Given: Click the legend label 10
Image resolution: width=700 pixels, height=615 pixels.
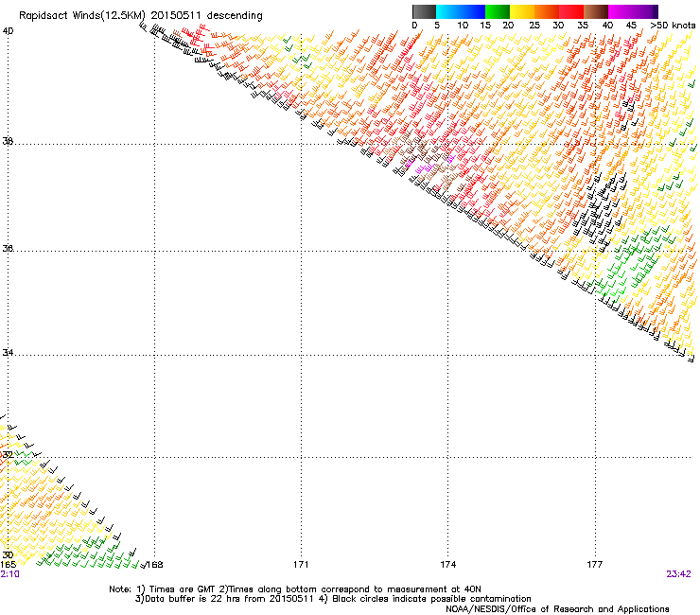Looking at the screenshot, I should (x=463, y=26).
